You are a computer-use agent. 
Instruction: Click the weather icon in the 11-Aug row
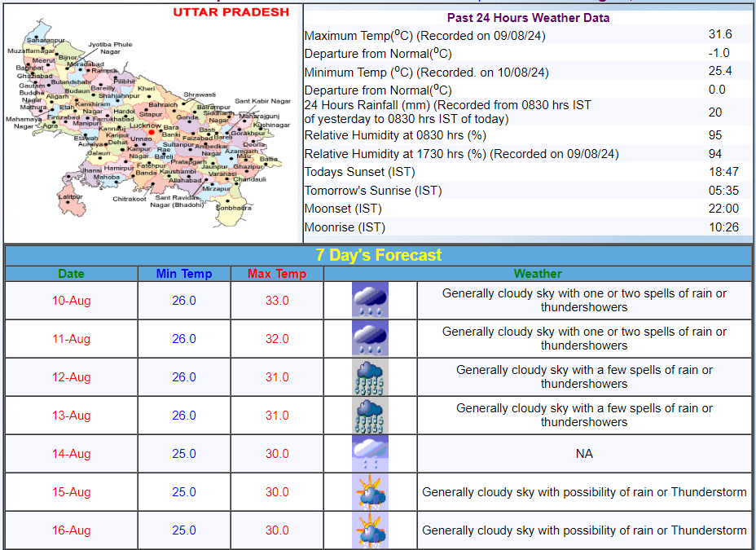[370, 338]
